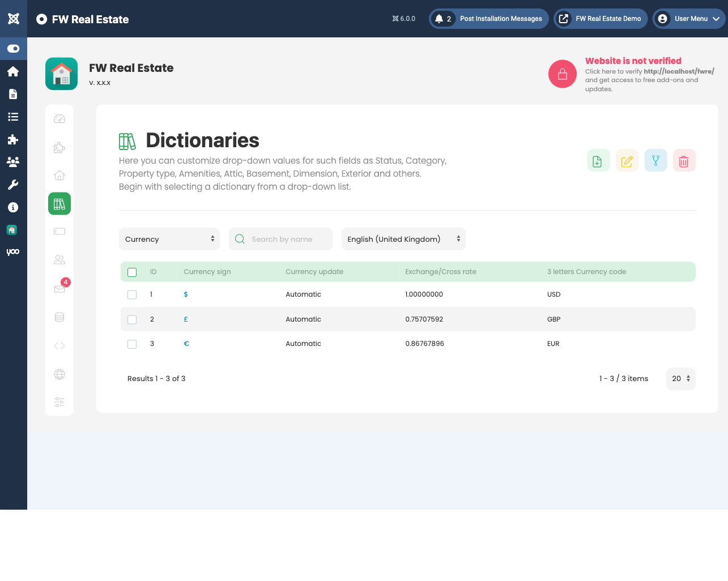The image size is (728, 581).
Task: Check the checkbox for the GBP currency row
Action: (x=132, y=319)
